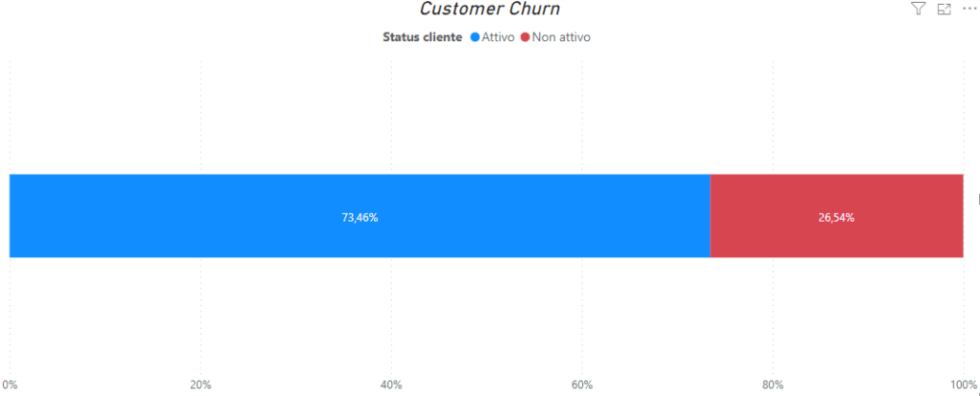
Task: Open focus mode for the chart
Action: click(944, 9)
